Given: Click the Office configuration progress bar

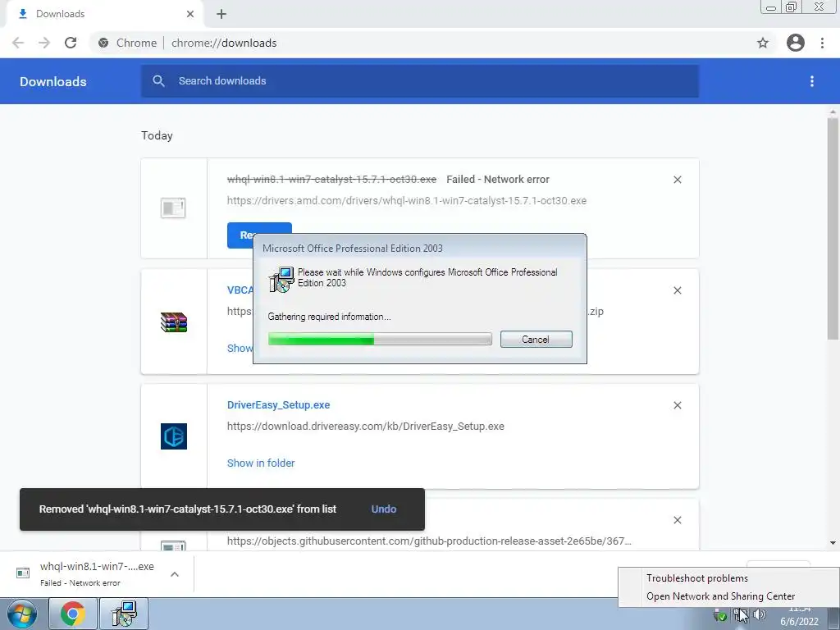Looking at the screenshot, I should pyautogui.click(x=380, y=339).
